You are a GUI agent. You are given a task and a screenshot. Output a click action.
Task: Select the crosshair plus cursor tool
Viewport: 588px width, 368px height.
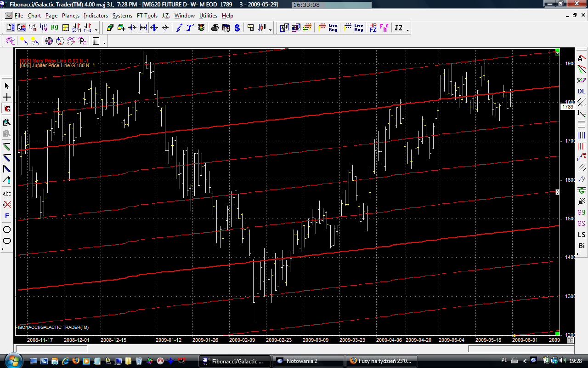coord(7,98)
